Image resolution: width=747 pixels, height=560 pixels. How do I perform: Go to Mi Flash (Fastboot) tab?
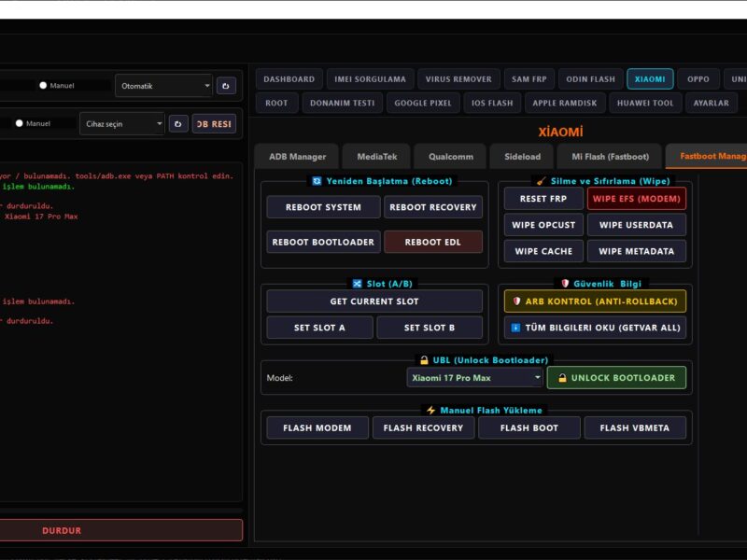[x=610, y=157]
